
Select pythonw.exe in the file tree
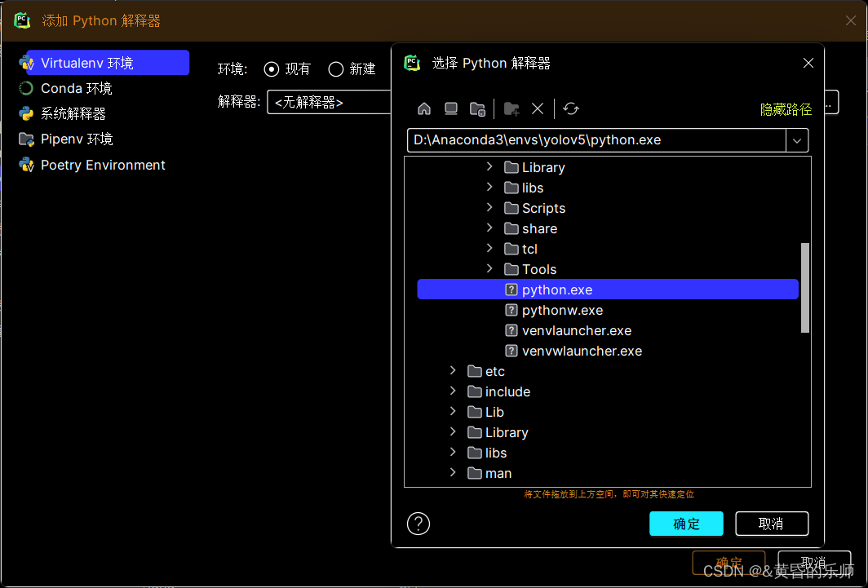point(561,310)
